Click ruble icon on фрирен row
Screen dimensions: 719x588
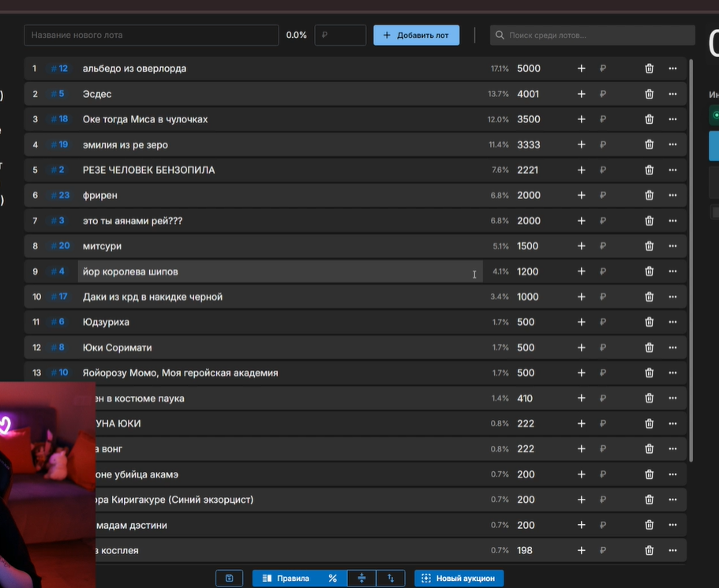pos(602,196)
